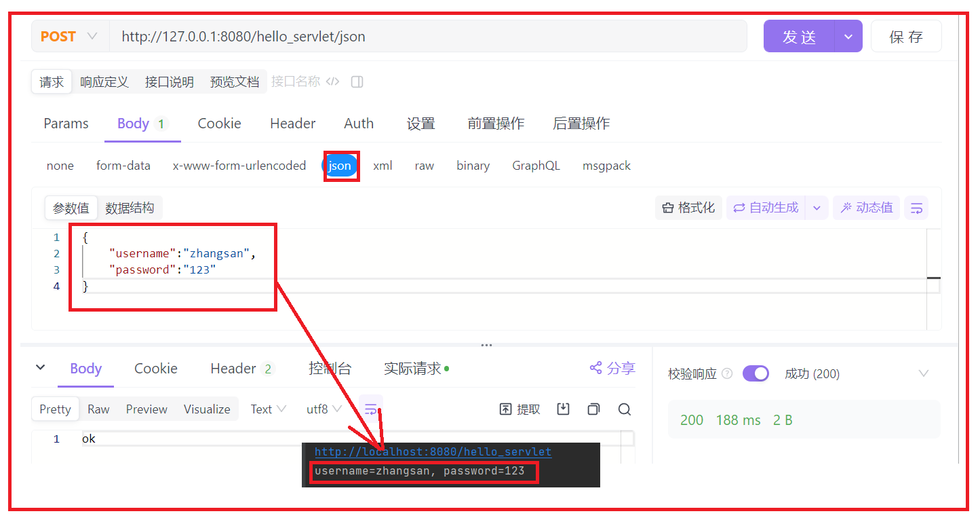Click the help icon next to 校验响应
980x520 pixels.
727,373
